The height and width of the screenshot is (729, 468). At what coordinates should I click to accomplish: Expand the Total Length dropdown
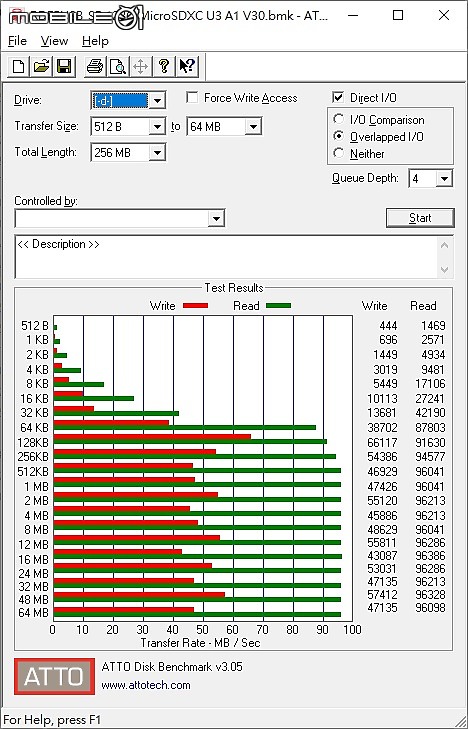(x=158, y=152)
